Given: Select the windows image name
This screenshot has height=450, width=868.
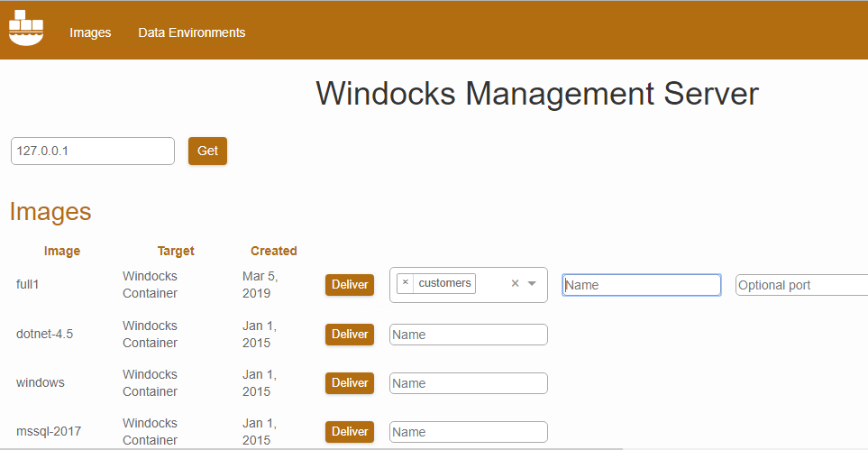Looking at the screenshot, I should click(x=41, y=383).
